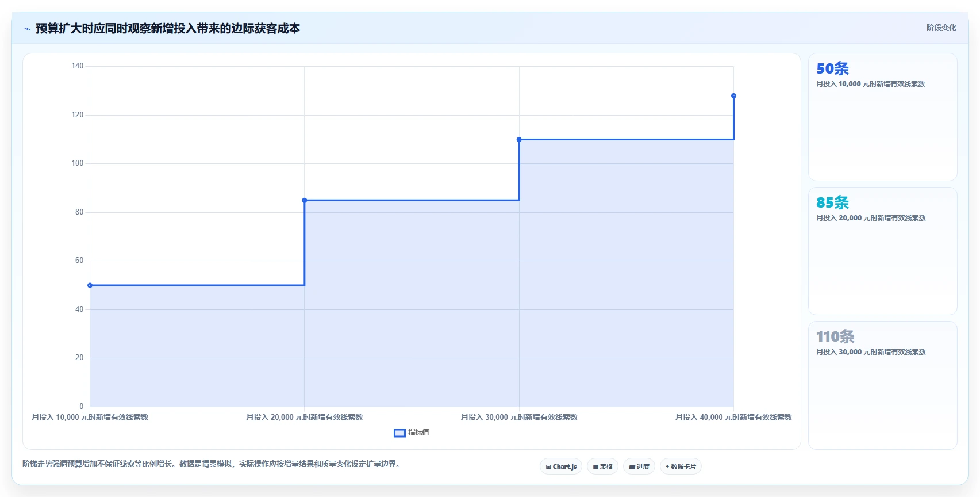Image resolution: width=980 pixels, height=497 pixels.
Task: Click the title 预算扩大时应同时观察新增投入带来的边际获客成本
Action: click(168, 28)
